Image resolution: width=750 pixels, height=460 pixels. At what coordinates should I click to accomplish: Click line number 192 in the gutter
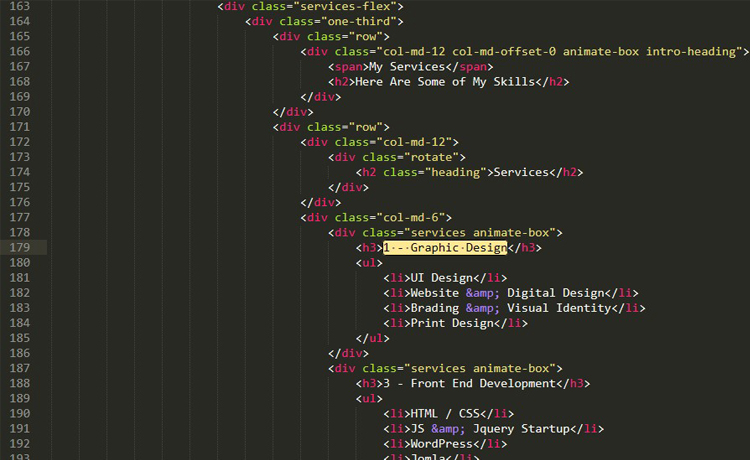click(x=20, y=444)
